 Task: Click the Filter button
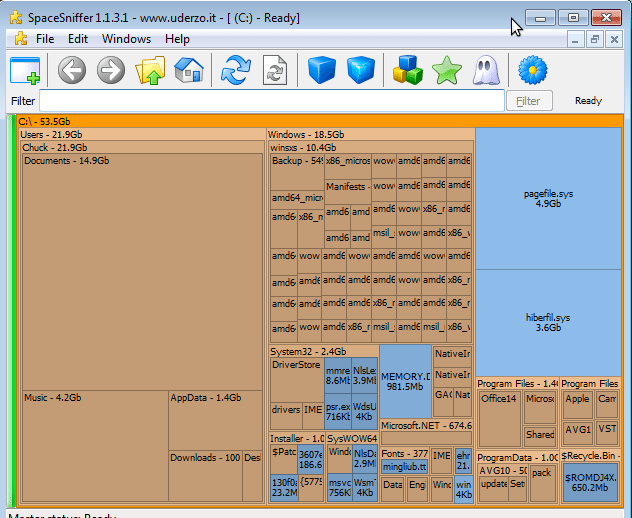[529, 101]
